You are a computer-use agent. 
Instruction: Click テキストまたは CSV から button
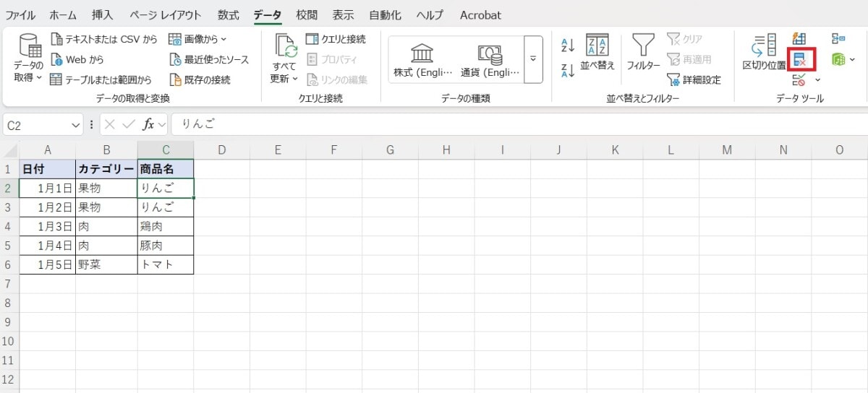(104, 39)
